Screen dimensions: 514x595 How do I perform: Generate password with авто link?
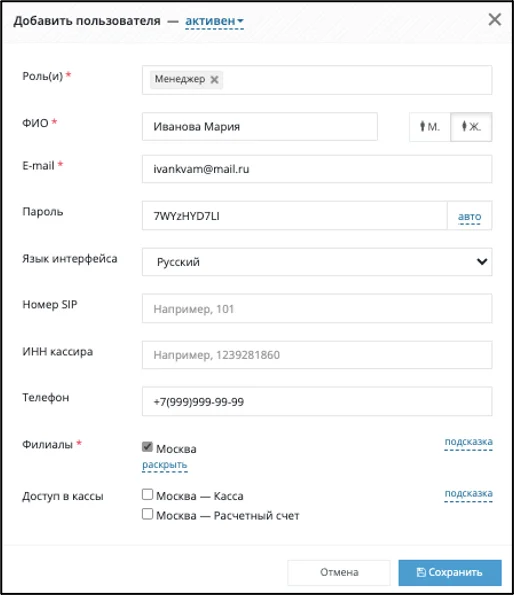click(470, 216)
